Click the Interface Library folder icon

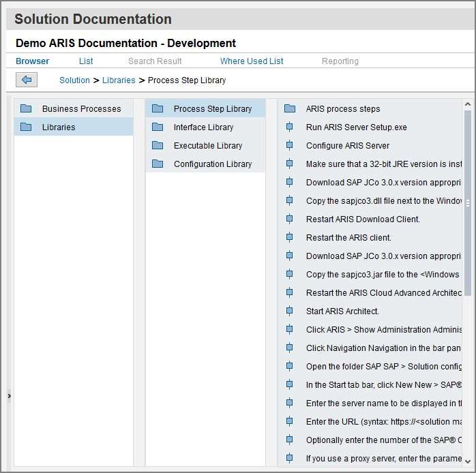158,127
